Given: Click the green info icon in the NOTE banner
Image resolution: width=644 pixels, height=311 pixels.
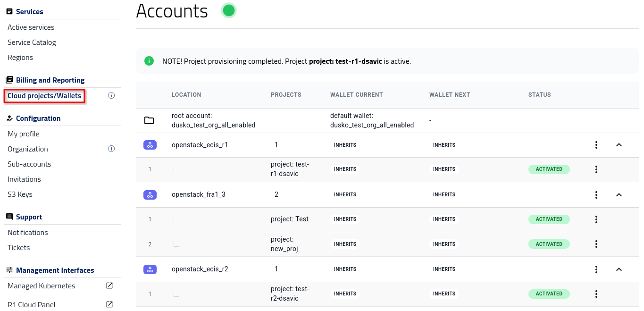Looking at the screenshot, I should [x=149, y=61].
